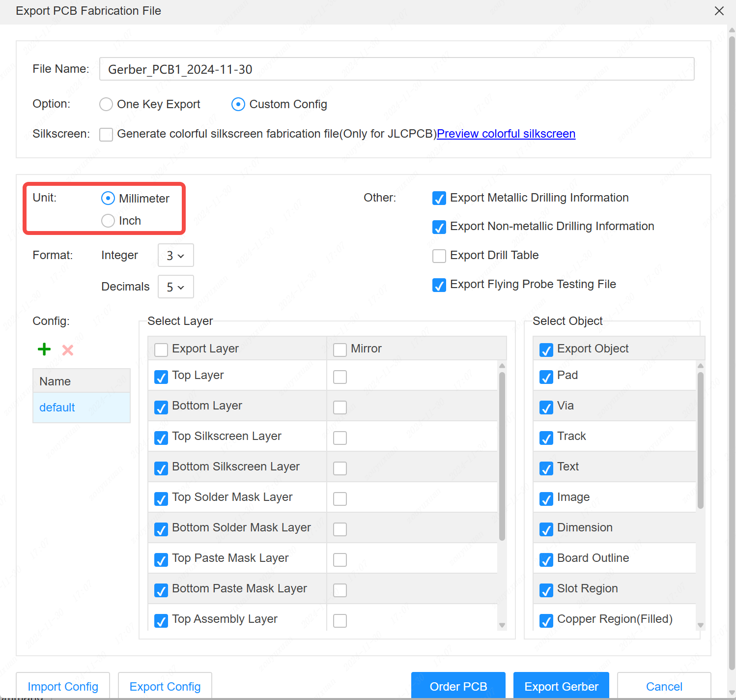Click the Import Config button
The image size is (736, 700).
tap(63, 686)
